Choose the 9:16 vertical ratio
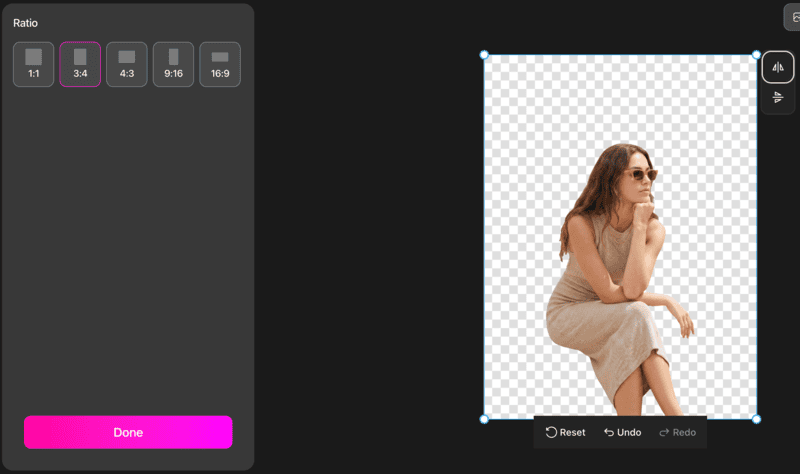This screenshot has width=800, height=474. pyautogui.click(x=173, y=64)
